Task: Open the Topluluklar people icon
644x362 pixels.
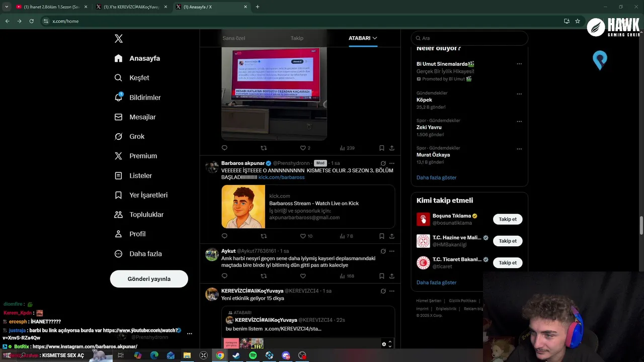Action: 118,215
